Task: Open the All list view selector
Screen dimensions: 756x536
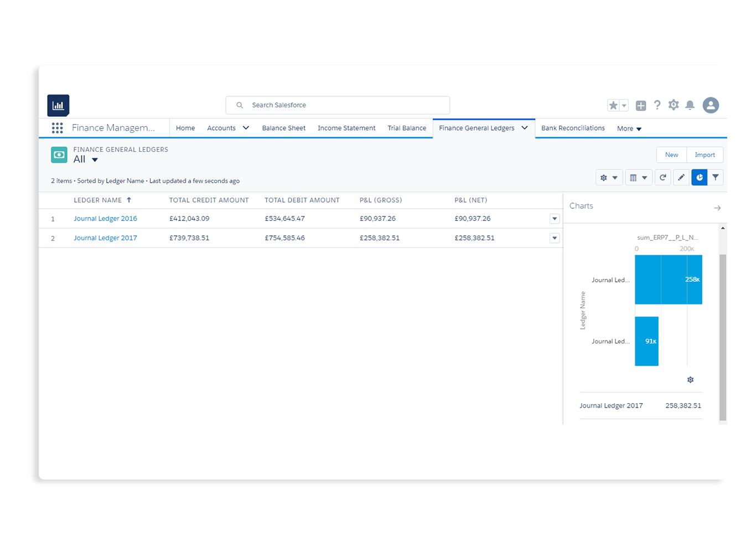Action: [86, 159]
